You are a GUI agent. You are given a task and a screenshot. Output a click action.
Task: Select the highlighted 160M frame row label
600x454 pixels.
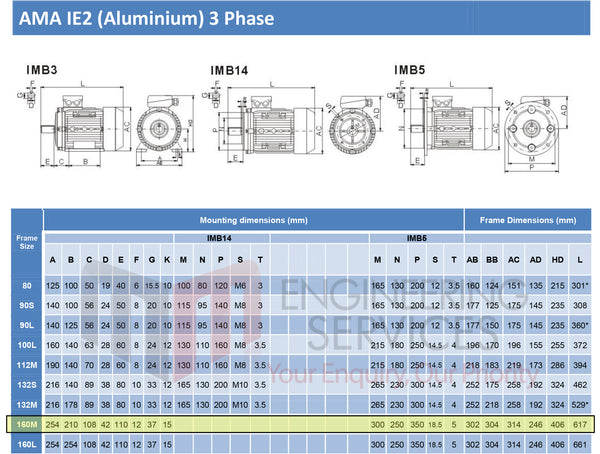coord(26,424)
